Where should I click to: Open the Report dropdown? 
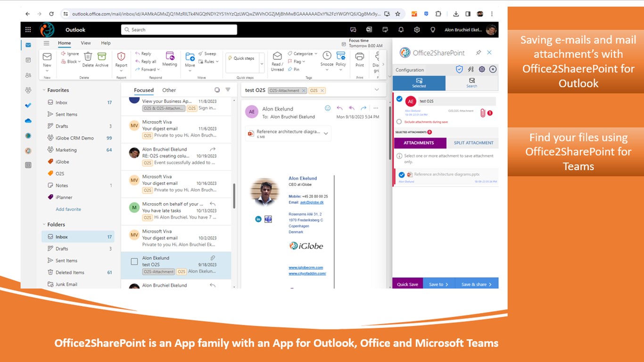click(121, 71)
